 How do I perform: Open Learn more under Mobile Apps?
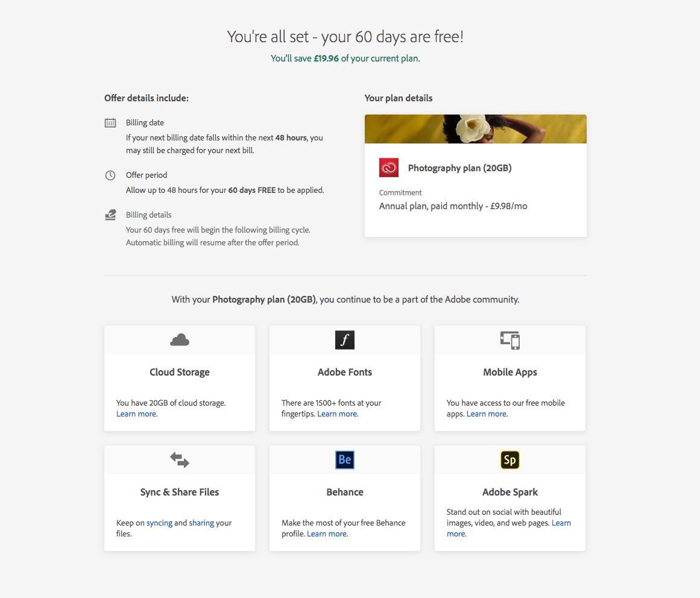[487, 414]
